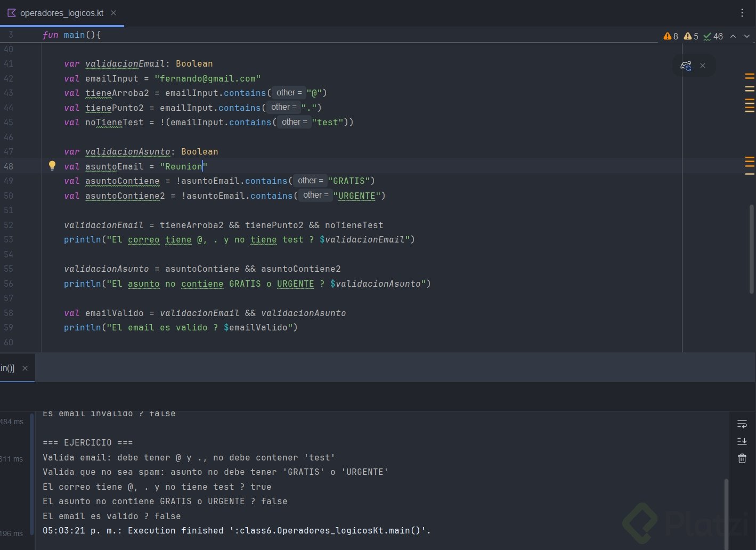This screenshot has height=550, width=756.
Task: Toggle scroll to end in the run console
Action: (742, 441)
